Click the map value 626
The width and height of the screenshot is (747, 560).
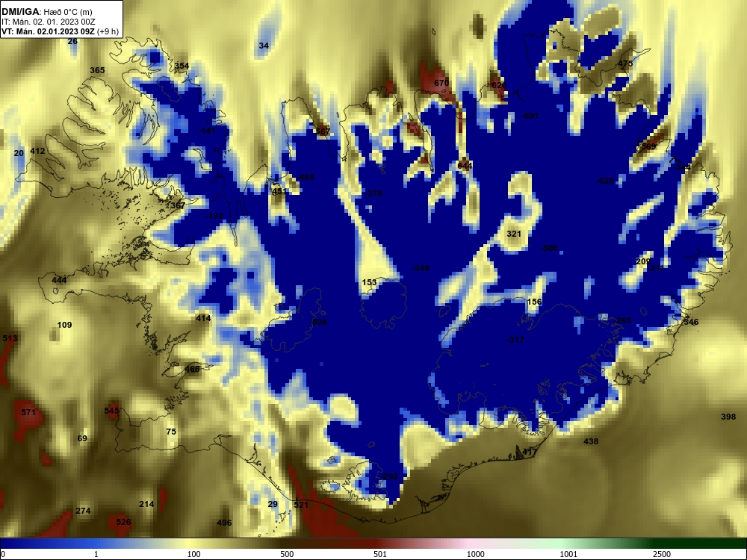pyautogui.click(x=498, y=85)
